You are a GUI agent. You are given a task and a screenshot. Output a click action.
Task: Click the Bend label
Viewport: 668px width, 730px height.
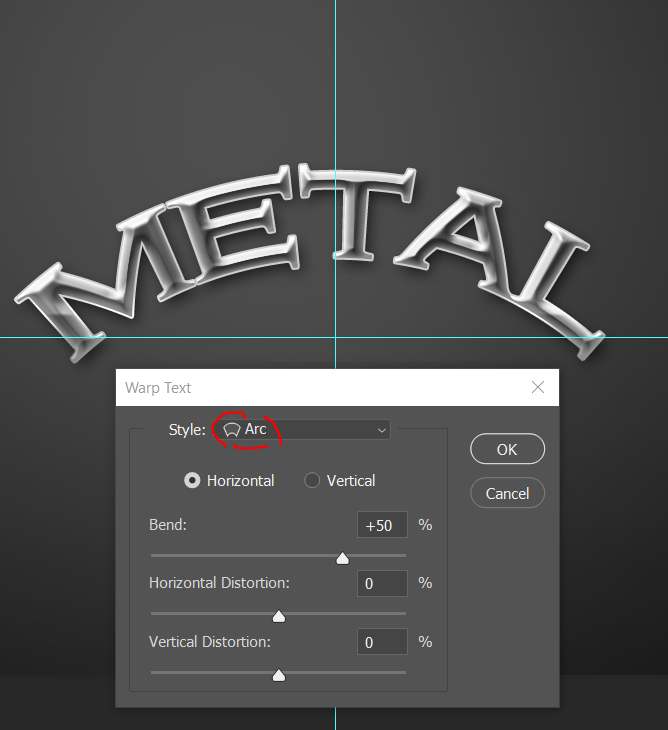click(x=168, y=525)
